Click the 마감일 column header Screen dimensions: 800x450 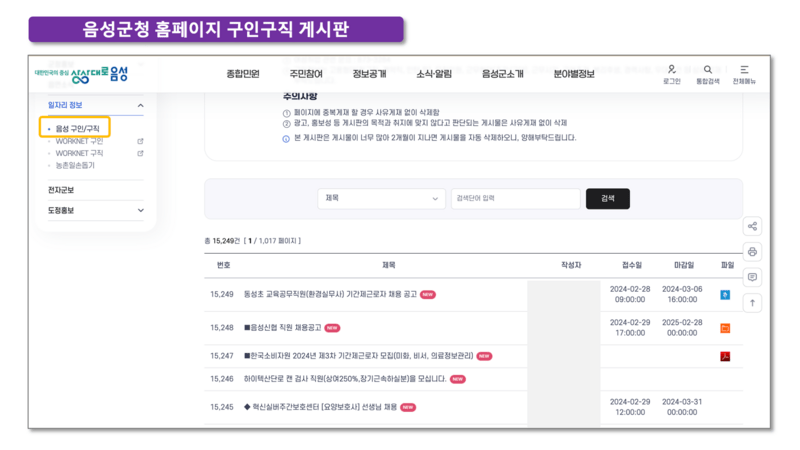pos(684,265)
